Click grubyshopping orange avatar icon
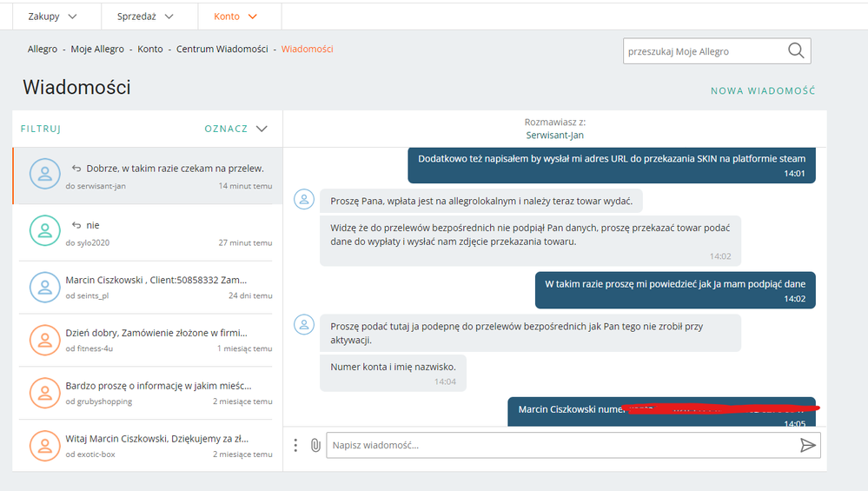 coord(45,393)
